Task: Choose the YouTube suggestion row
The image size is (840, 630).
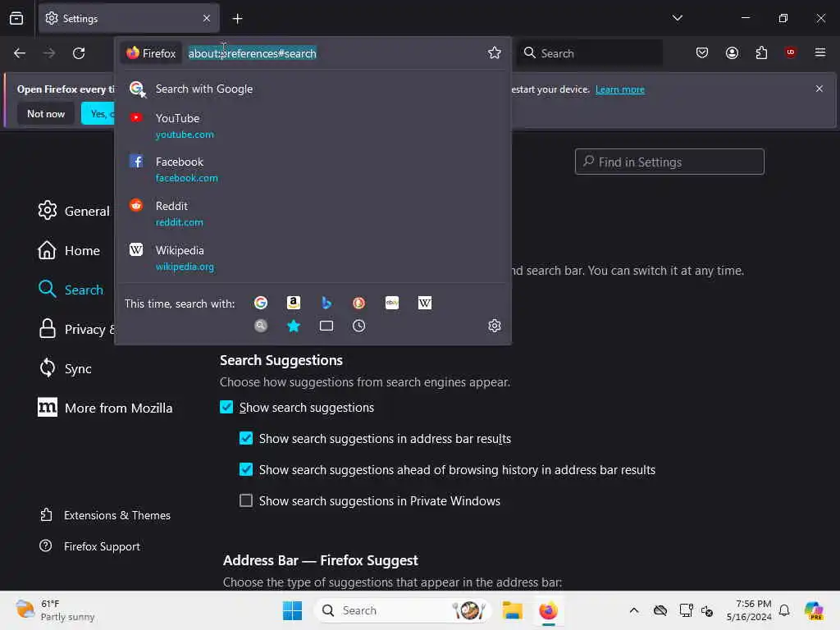Action: pyautogui.click(x=313, y=126)
